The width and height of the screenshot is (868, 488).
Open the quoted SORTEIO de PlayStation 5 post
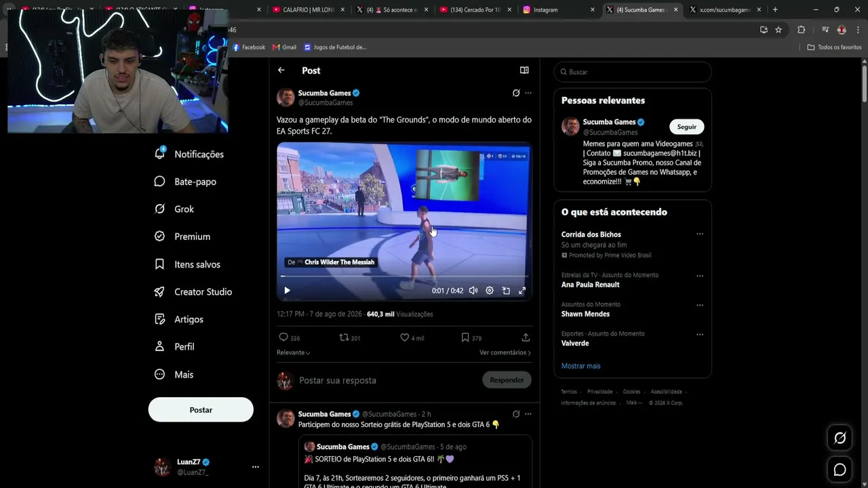tap(415, 462)
